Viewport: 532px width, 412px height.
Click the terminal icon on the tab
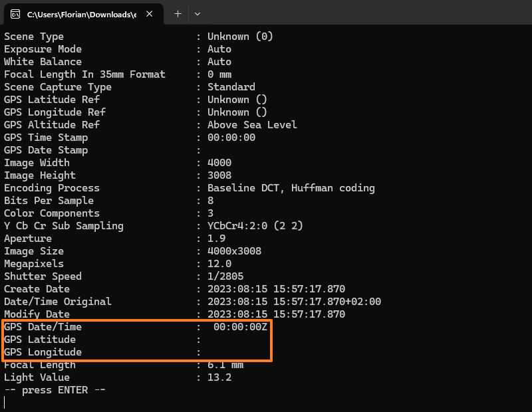tap(15, 14)
